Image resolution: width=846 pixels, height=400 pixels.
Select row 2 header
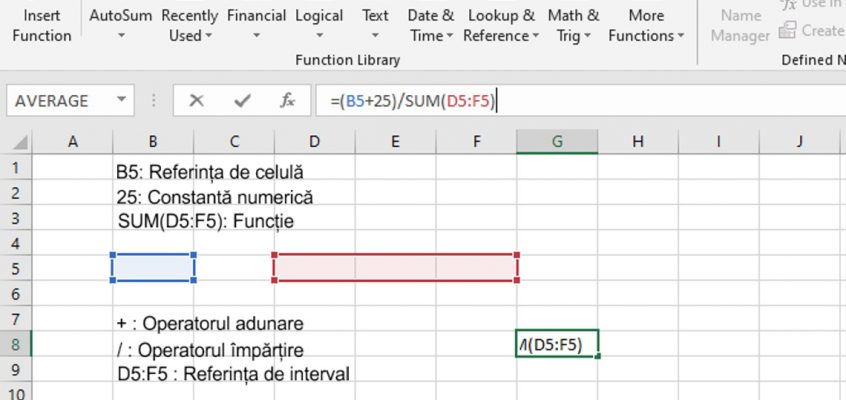16,192
